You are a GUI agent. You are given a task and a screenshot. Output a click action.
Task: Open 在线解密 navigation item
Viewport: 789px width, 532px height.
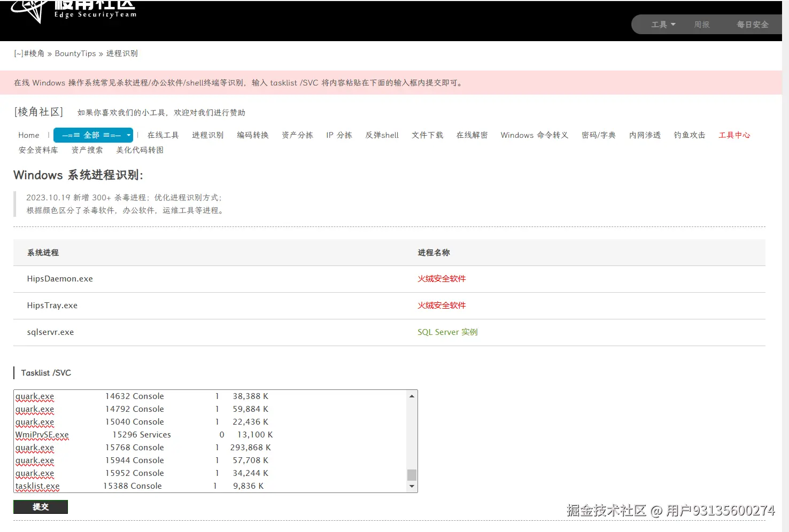click(x=472, y=135)
